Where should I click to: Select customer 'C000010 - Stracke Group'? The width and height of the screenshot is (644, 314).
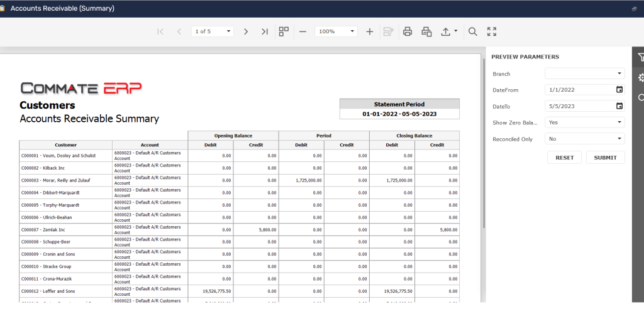(46, 266)
